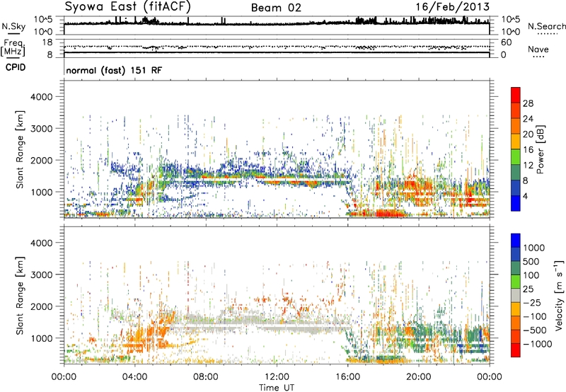The height and width of the screenshot is (392, 566).
Task: Select the "4" power colorbar label
Action: point(525,196)
